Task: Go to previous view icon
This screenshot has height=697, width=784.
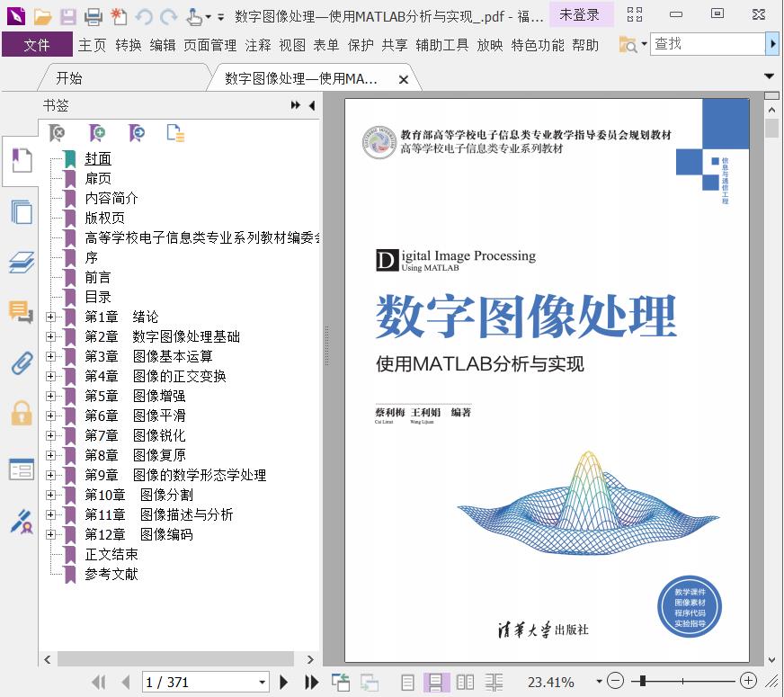Action: pyautogui.click(x=341, y=682)
